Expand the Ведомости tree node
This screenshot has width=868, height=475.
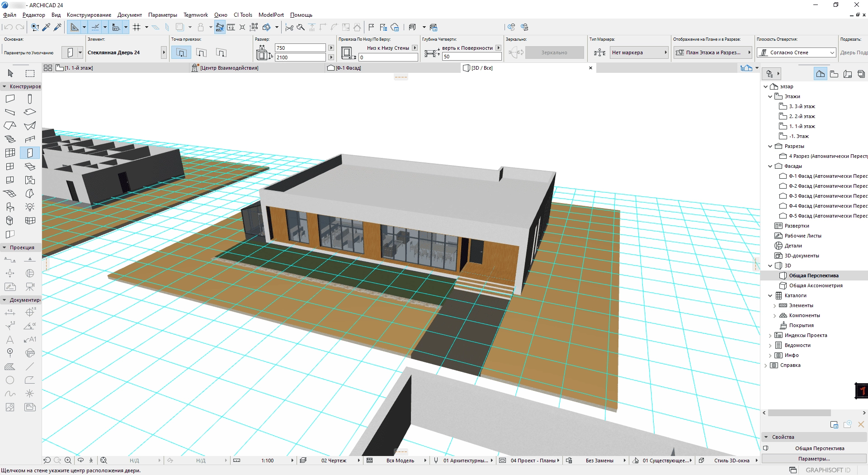coord(770,345)
